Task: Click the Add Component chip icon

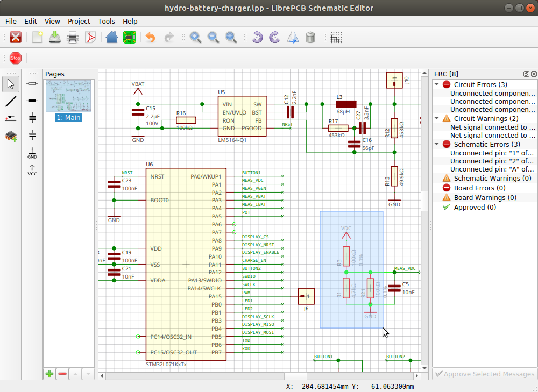Action: (x=11, y=136)
